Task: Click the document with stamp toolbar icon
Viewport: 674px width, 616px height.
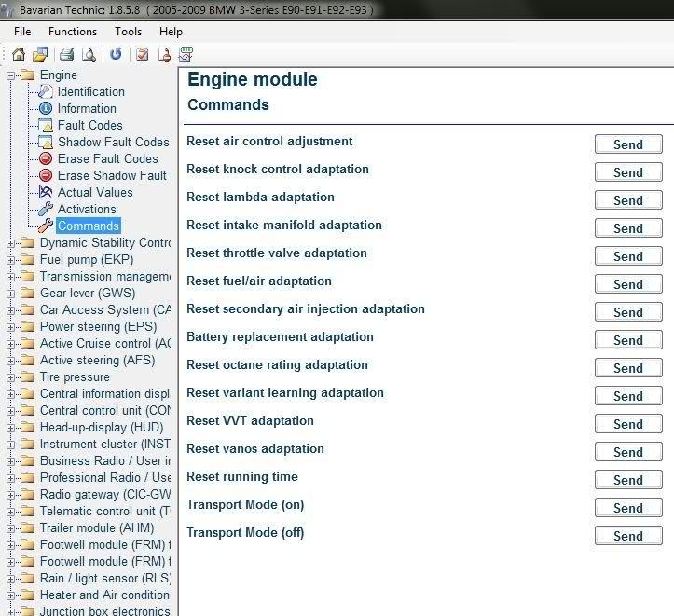Action: pyautogui.click(x=164, y=55)
